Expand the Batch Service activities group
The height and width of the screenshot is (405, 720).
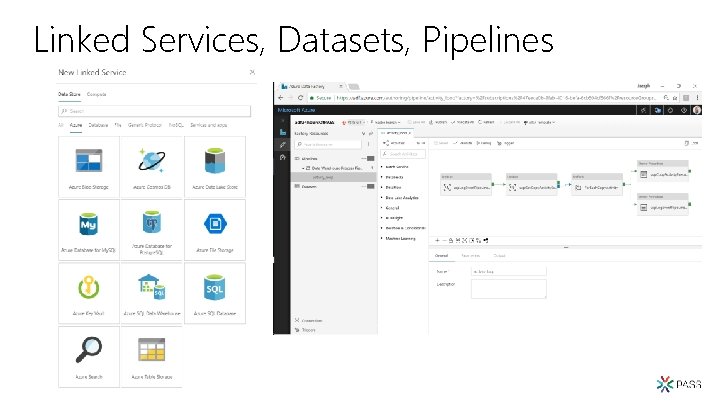(396, 167)
